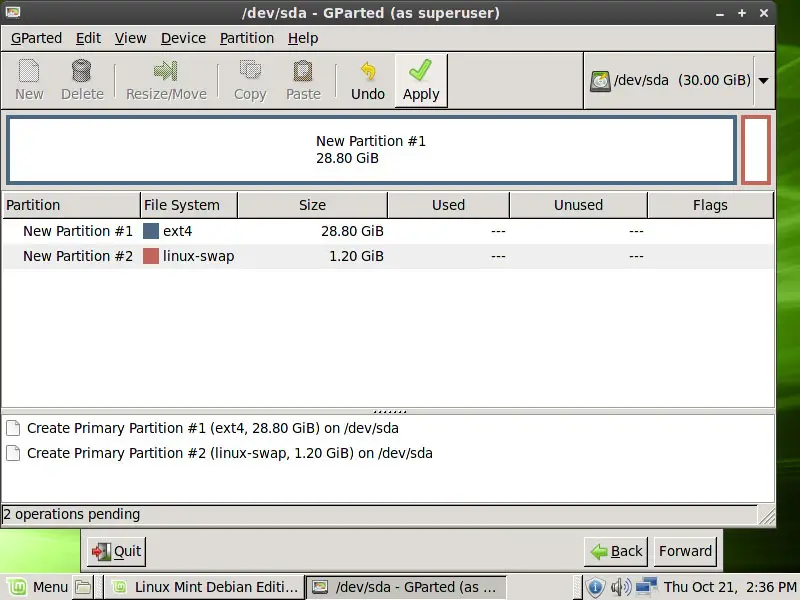Image resolution: width=800 pixels, height=600 pixels.
Task: Open the device selector dropdown arrow
Action: coord(764,81)
